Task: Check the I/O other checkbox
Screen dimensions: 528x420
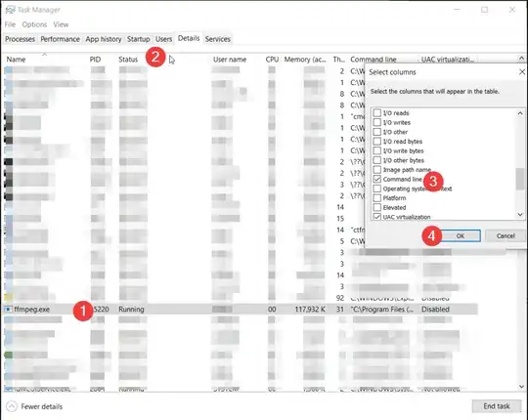Action: (x=377, y=132)
